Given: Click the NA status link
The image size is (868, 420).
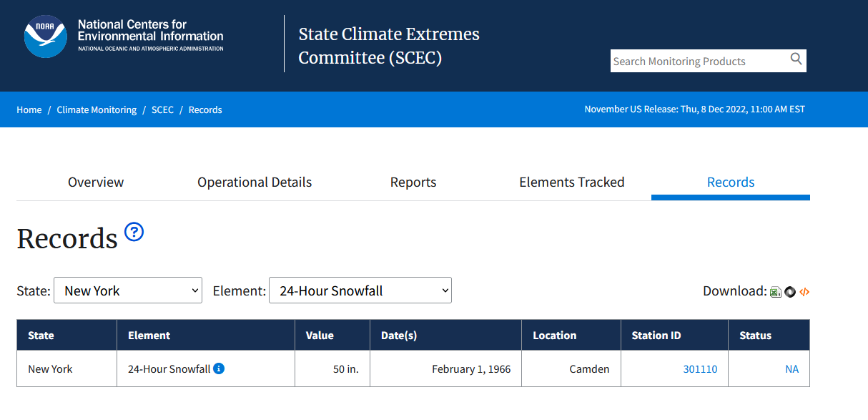Looking at the screenshot, I should (792, 369).
